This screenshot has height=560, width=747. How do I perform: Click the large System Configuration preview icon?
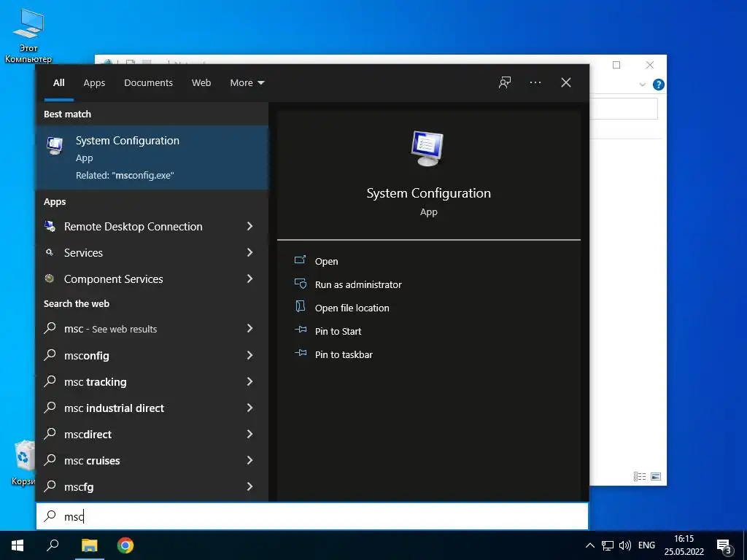427,149
